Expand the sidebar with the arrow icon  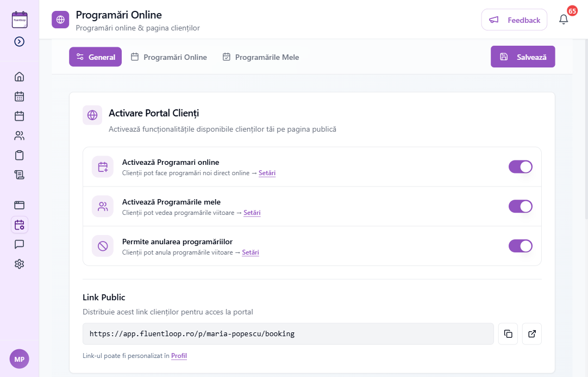(x=20, y=41)
